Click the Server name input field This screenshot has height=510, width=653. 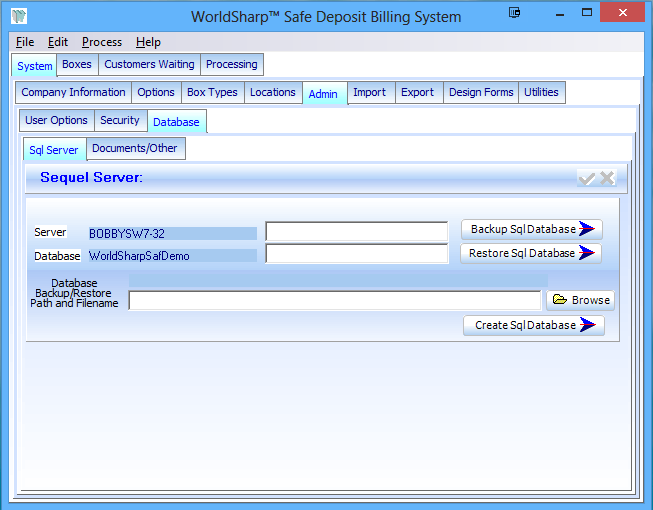(356, 231)
